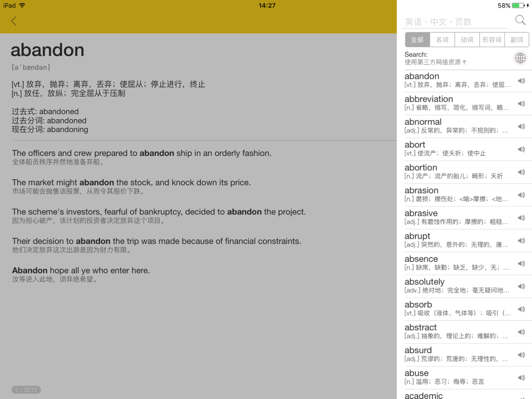Play pronunciation of absolutely
Screen dimensions: 532x399
[521, 286]
